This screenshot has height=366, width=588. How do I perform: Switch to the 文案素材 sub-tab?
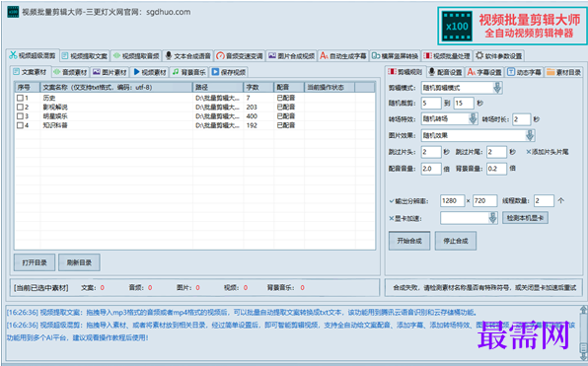tap(30, 72)
